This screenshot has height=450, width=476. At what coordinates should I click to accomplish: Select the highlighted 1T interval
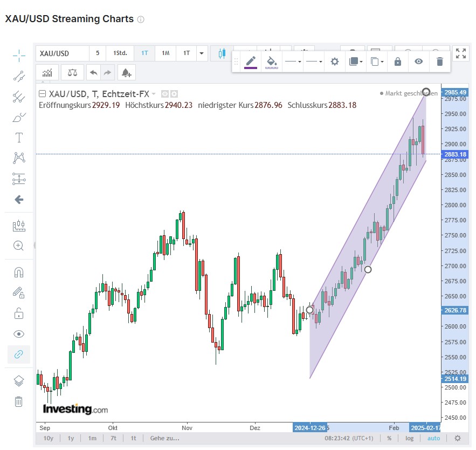[x=144, y=53]
